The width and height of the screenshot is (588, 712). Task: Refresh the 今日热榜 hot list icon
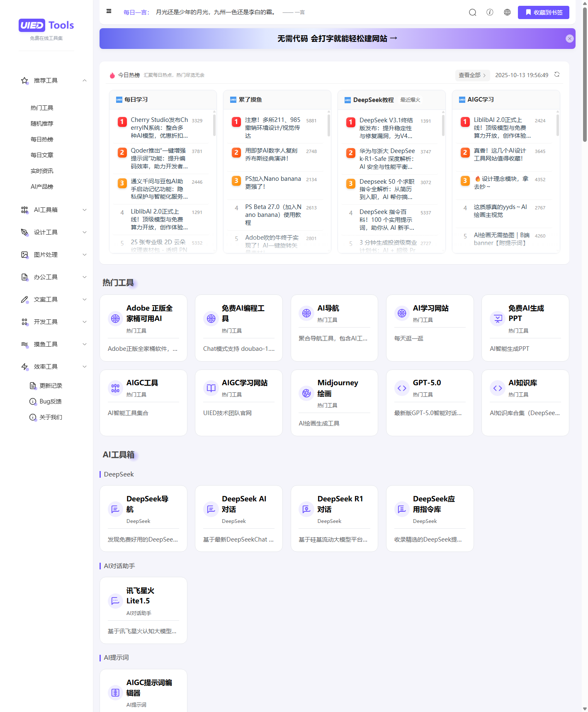[x=557, y=75]
